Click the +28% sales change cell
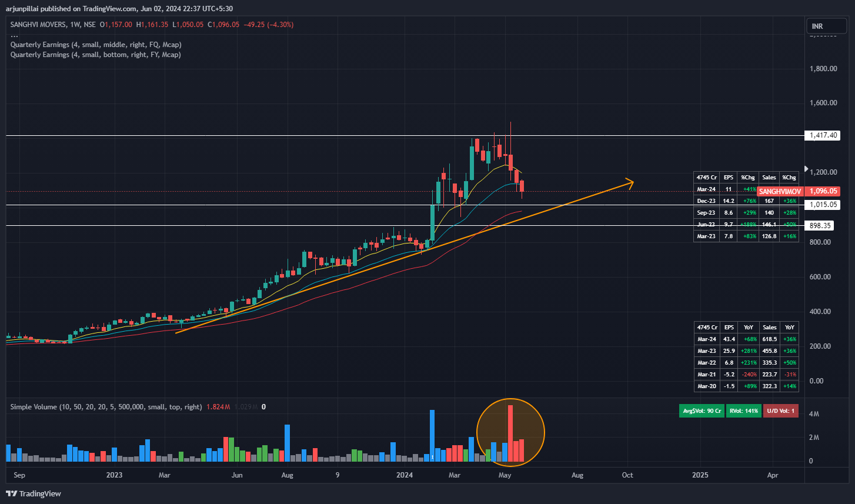Viewport: 855px width, 504px height. click(x=789, y=213)
